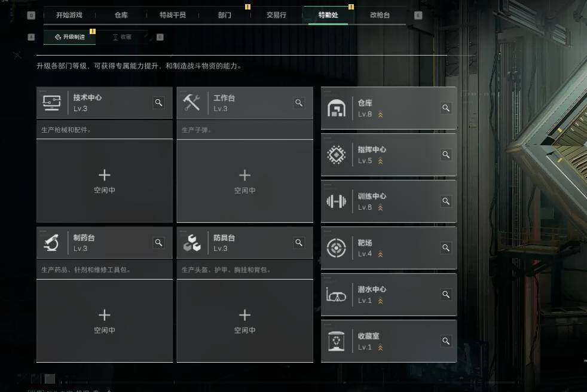Click the 训练中心 upgrade chevron arrows
This screenshot has width=587, height=392.
(x=380, y=207)
